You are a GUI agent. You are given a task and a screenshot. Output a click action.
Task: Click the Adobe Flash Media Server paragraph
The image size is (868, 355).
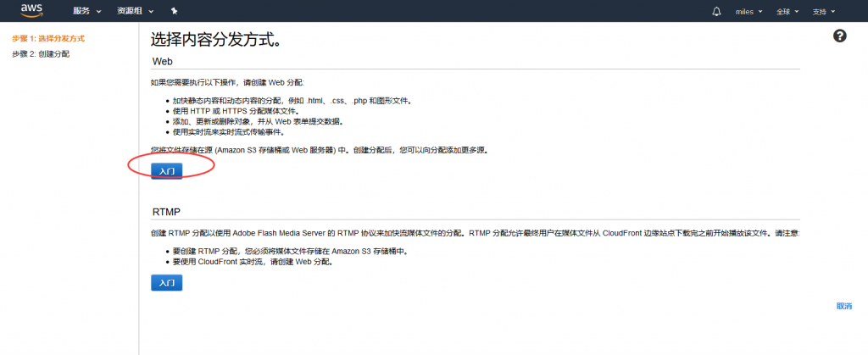[475, 233]
